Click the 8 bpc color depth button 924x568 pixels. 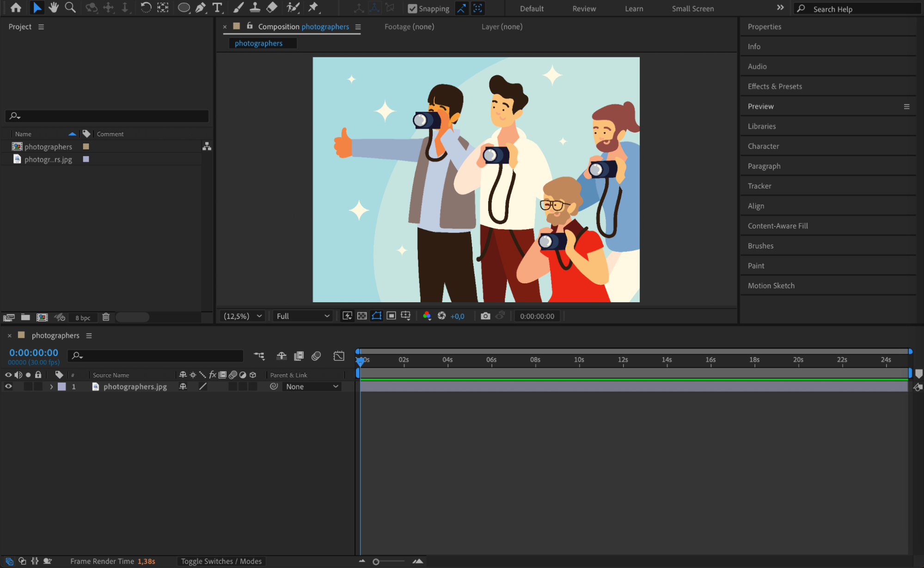(x=83, y=318)
